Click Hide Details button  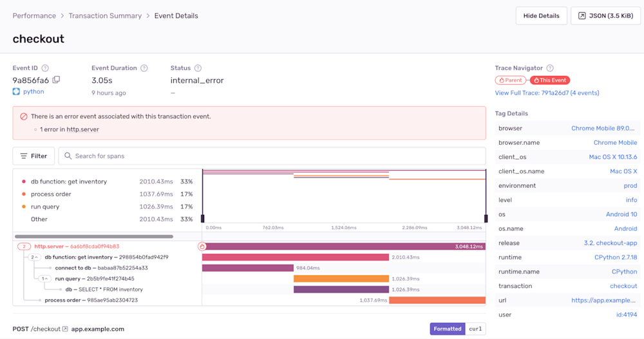(542, 15)
